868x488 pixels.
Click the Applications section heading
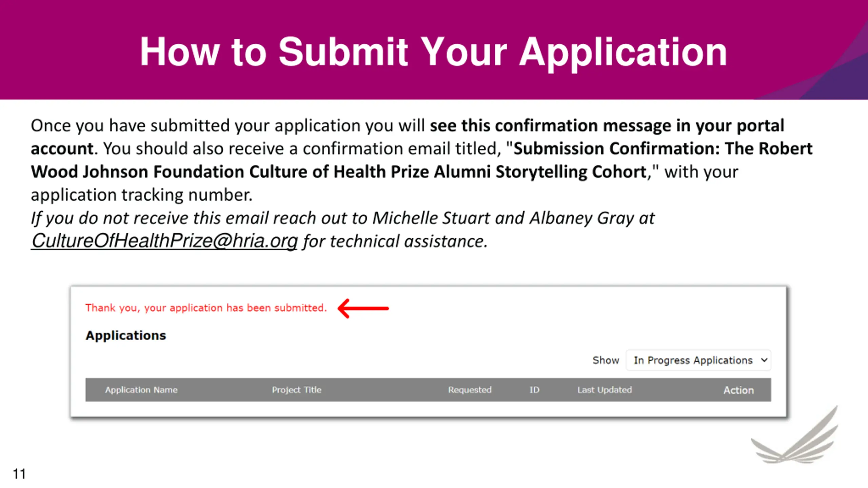(126, 335)
